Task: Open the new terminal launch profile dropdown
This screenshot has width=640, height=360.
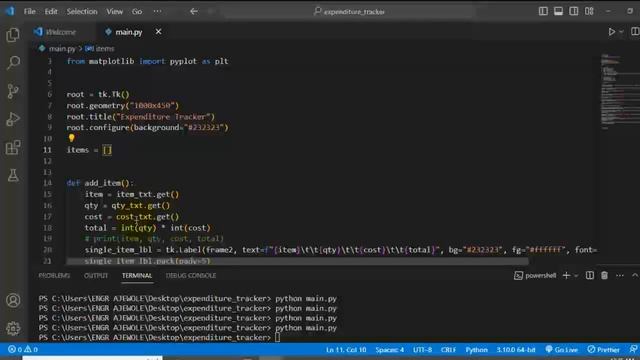Action: 576,276
